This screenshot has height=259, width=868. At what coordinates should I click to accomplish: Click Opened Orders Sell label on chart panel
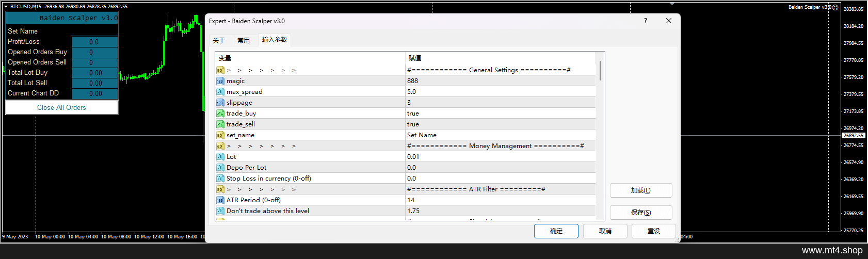pyautogui.click(x=37, y=62)
